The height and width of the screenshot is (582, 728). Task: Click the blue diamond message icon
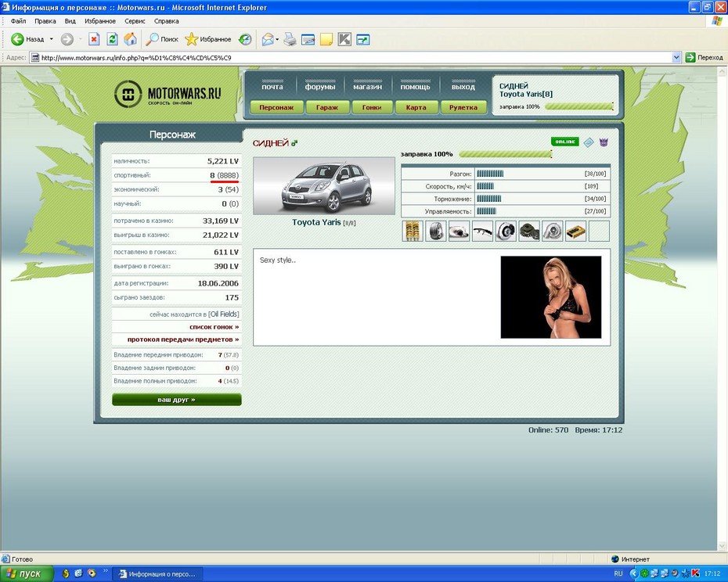[x=589, y=142]
